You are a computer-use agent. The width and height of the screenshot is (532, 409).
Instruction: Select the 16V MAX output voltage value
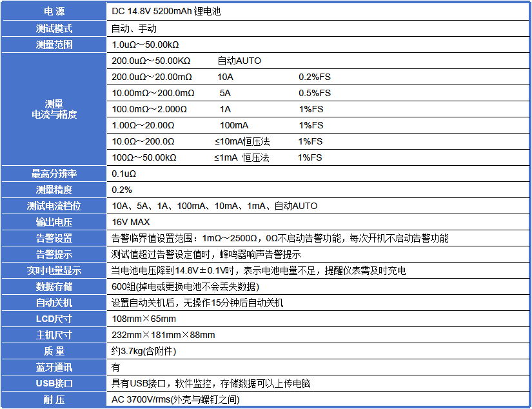131,222
